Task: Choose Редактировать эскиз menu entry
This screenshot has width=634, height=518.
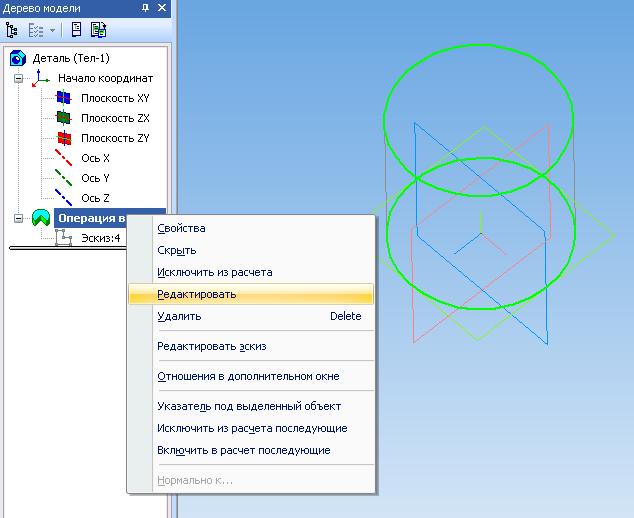Action: tap(251, 346)
